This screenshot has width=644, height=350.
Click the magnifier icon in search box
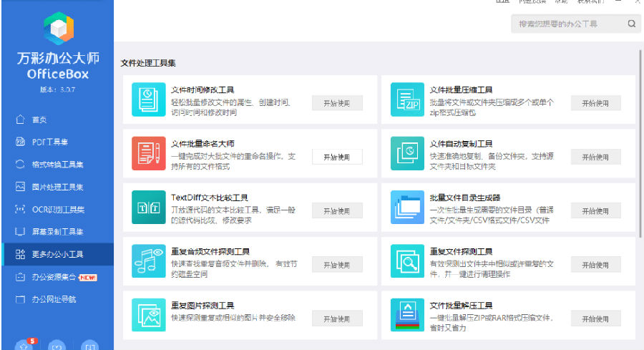coord(632,24)
